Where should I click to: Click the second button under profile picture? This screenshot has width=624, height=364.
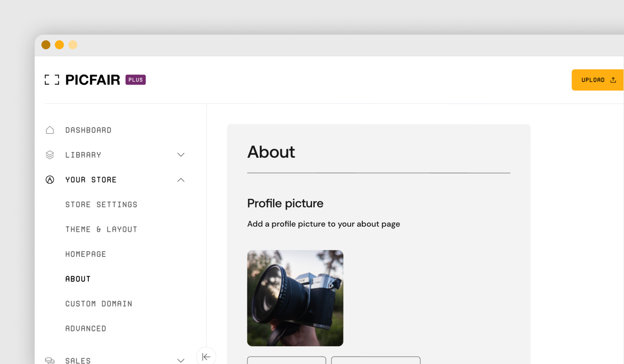(x=376, y=360)
